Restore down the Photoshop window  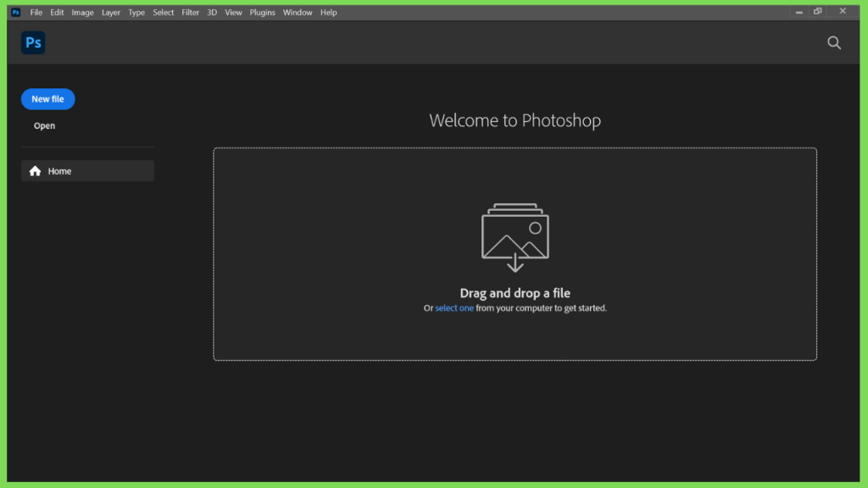[x=818, y=11]
